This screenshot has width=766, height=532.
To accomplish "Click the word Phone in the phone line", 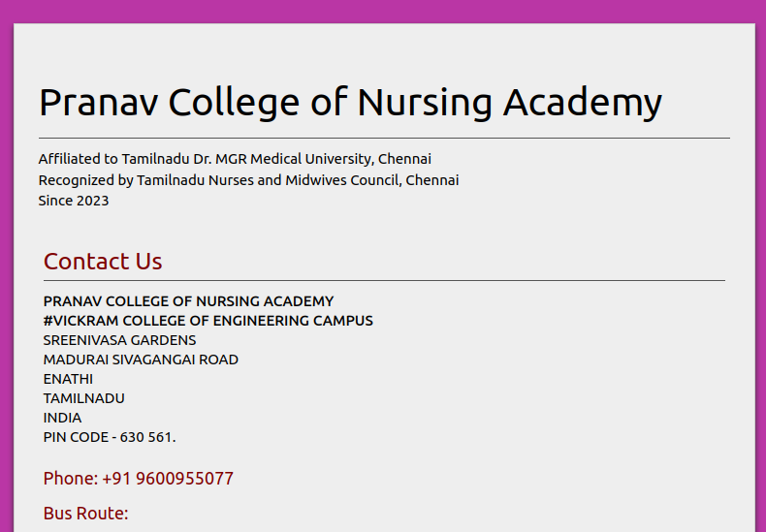I will [x=71, y=479].
